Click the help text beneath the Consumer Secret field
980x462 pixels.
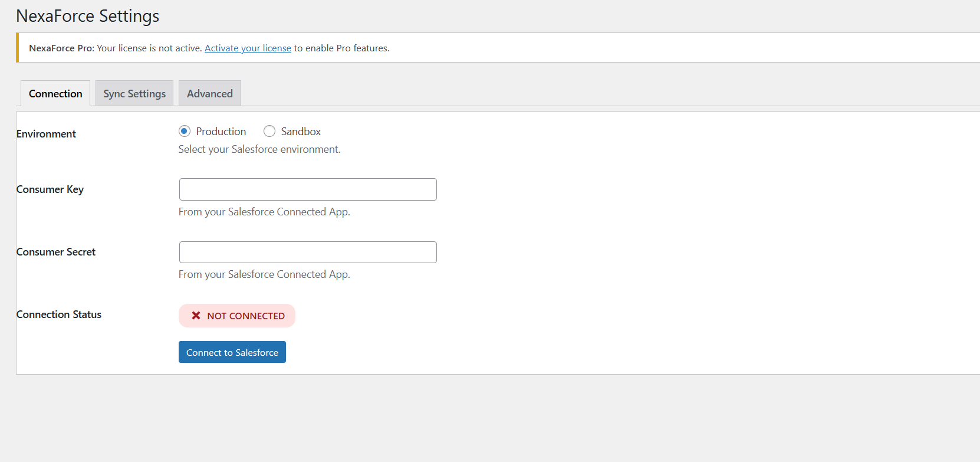tap(264, 274)
